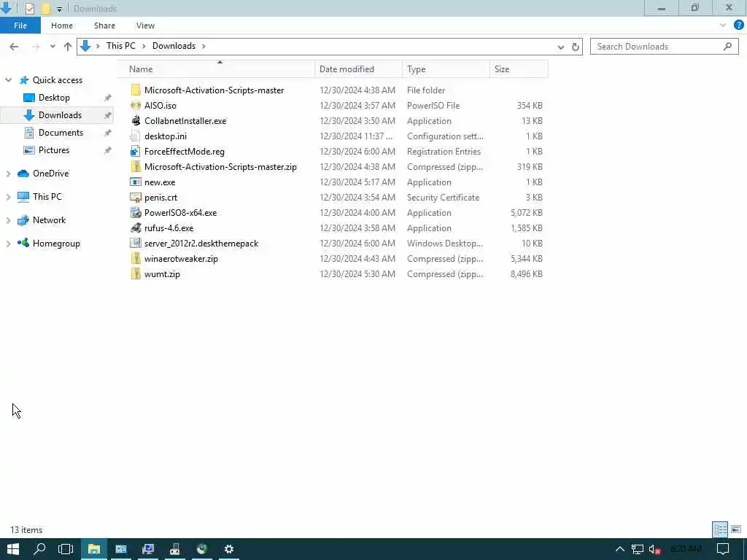Click the winaerotweaker.zip file icon

136,259
